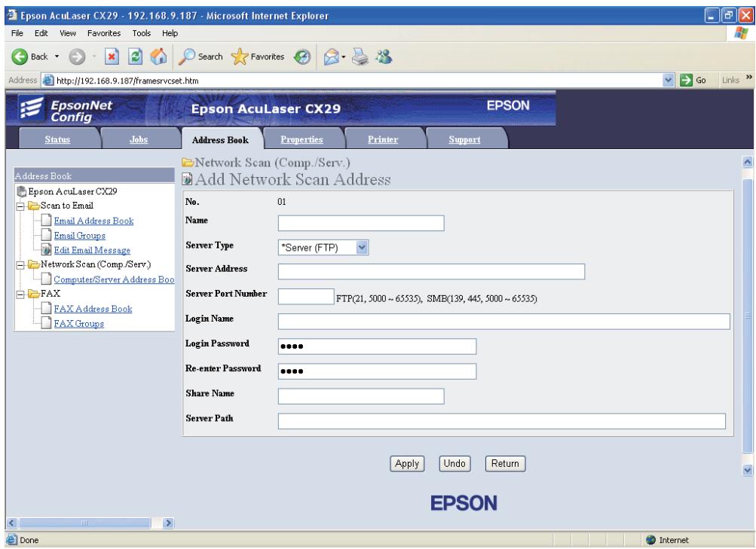Click the Apply button
The height and width of the screenshot is (549, 756).
point(407,464)
